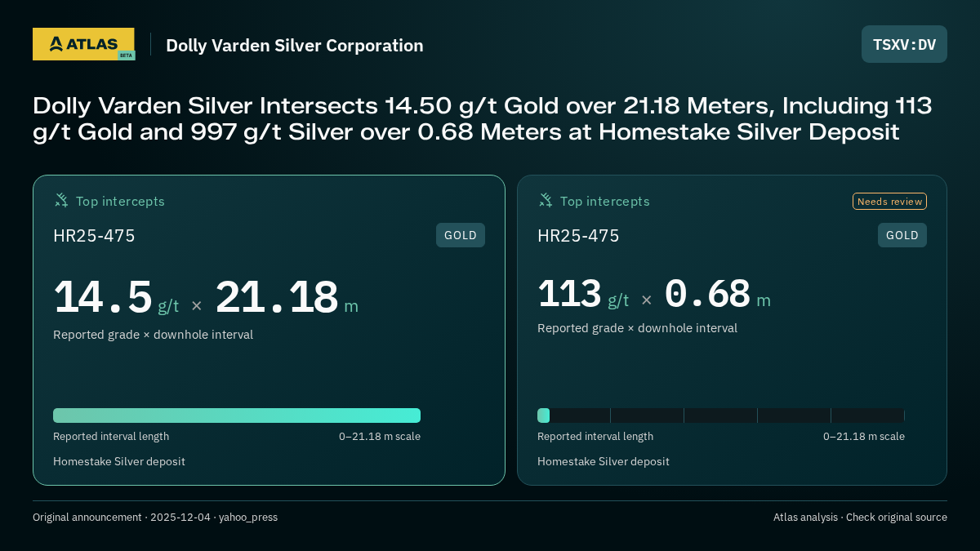
Task: Click Homestake Silver deposit in right card
Action: [604, 461]
